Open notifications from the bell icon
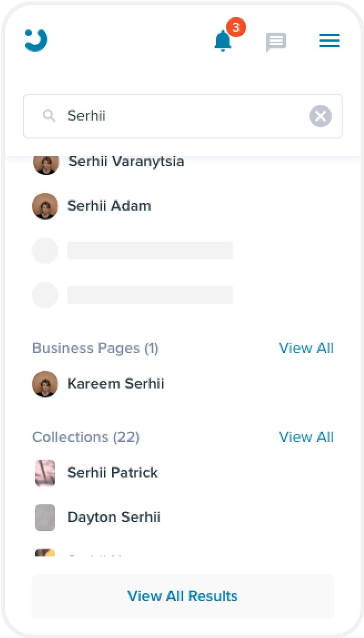The image size is (364, 638). coord(223,41)
